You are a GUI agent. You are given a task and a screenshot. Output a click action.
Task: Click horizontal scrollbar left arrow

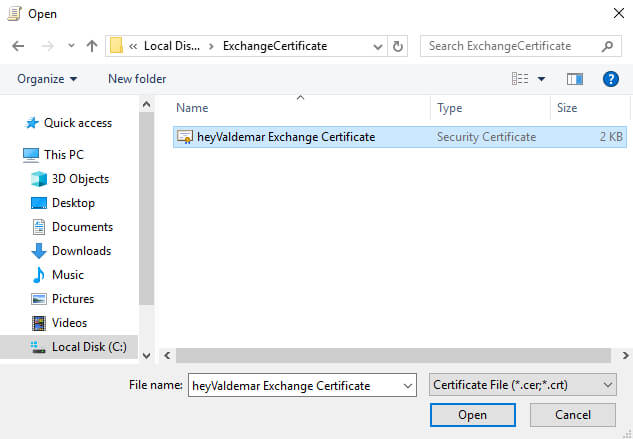(x=167, y=355)
